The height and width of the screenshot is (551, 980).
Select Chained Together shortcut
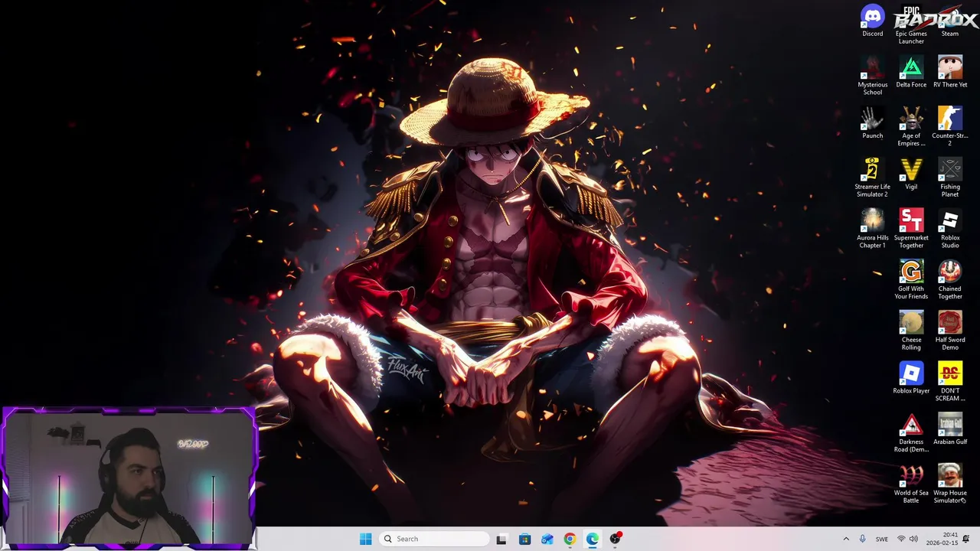point(950,279)
